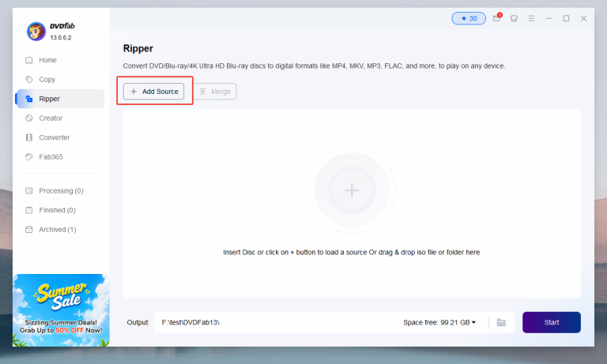Open the output folder icon
The height and width of the screenshot is (364, 607).
[501, 322]
